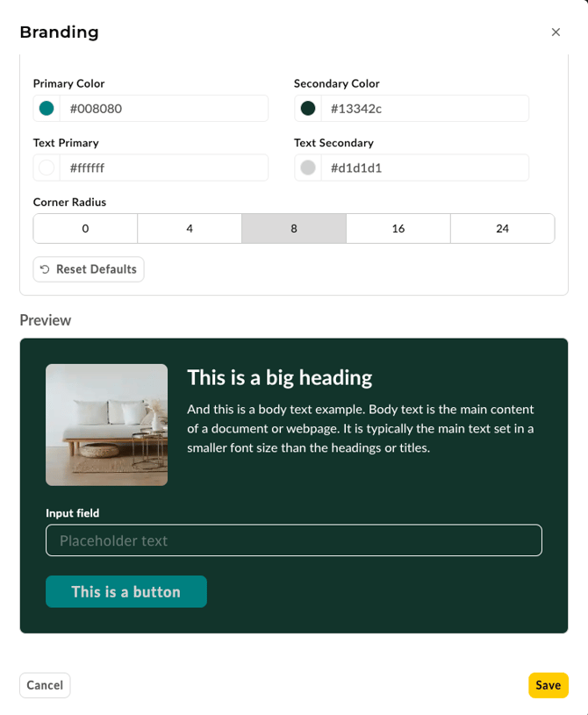
Task: Click the sofa preview image thumbnail
Action: (106, 425)
